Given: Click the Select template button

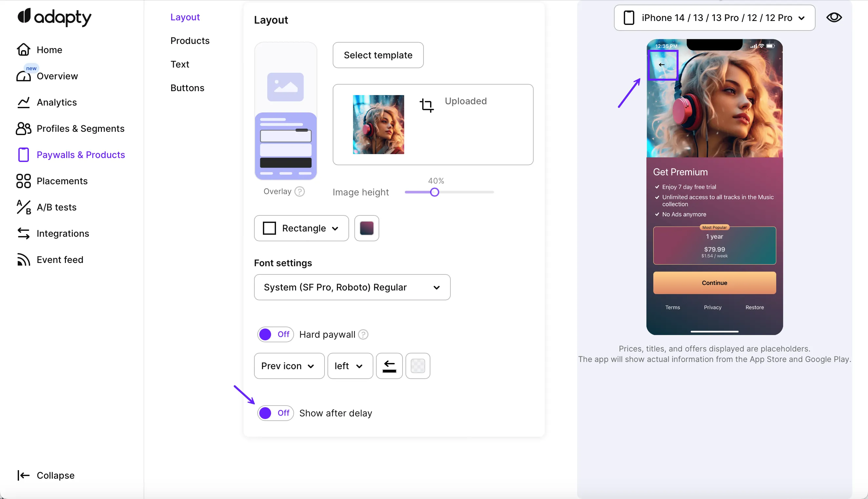Looking at the screenshot, I should point(378,55).
